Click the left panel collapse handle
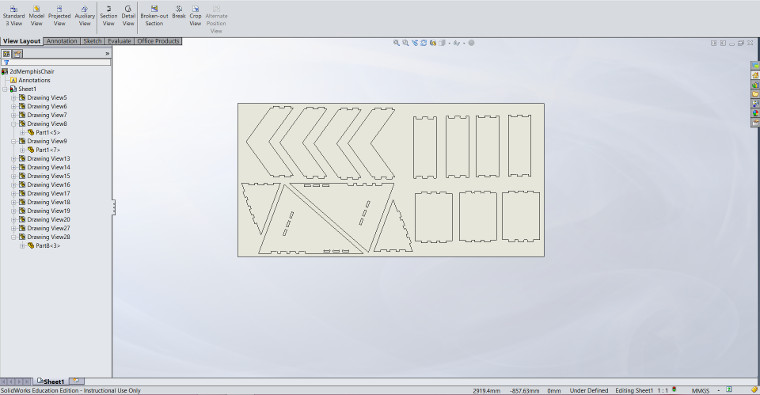This screenshot has height=395, width=760. click(114, 207)
